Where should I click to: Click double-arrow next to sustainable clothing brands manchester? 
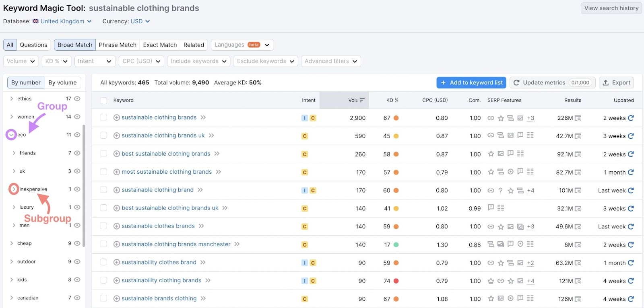(237, 244)
